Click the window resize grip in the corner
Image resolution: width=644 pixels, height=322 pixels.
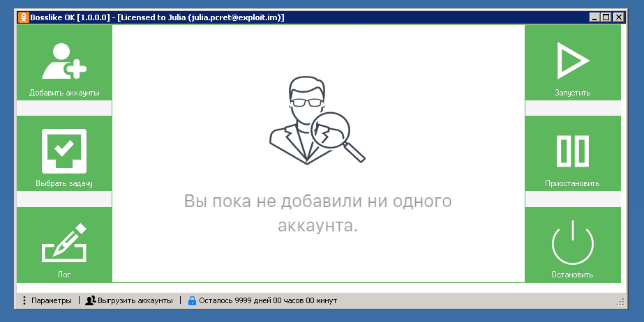pos(620,302)
